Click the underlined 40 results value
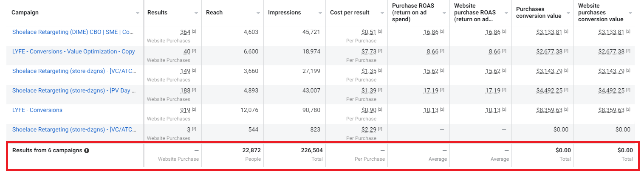This screenshot has height=179, width=644. [187, 51]
